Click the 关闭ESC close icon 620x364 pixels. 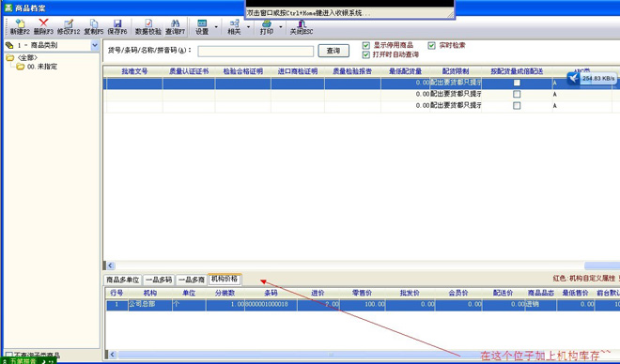(x=302, y=23)
